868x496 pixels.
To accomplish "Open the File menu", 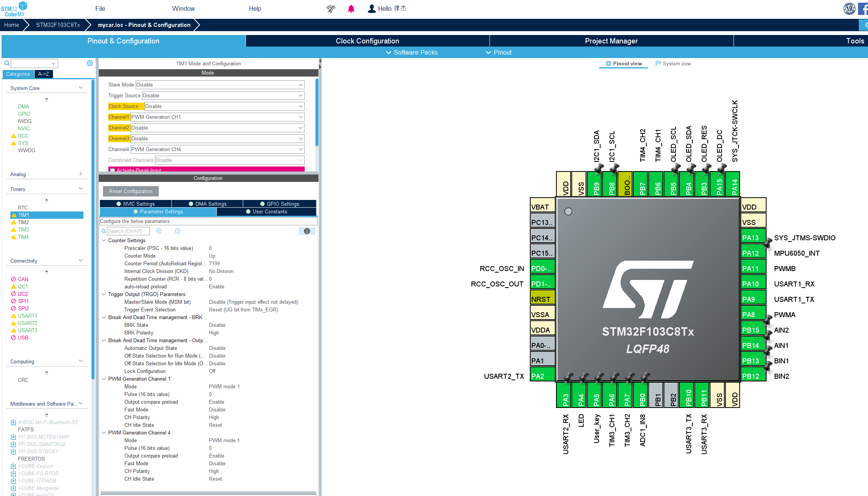I will 100,8.
